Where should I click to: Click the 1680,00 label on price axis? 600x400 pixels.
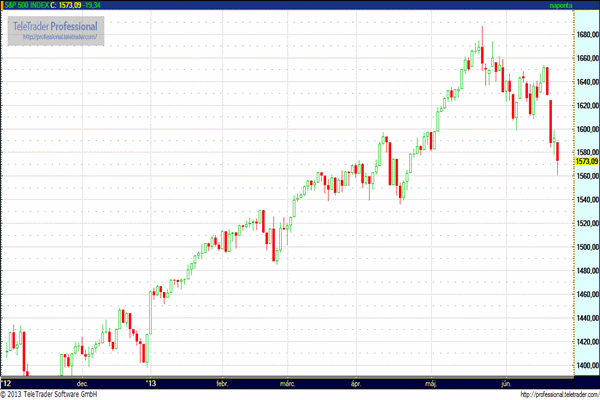point(586,35)
